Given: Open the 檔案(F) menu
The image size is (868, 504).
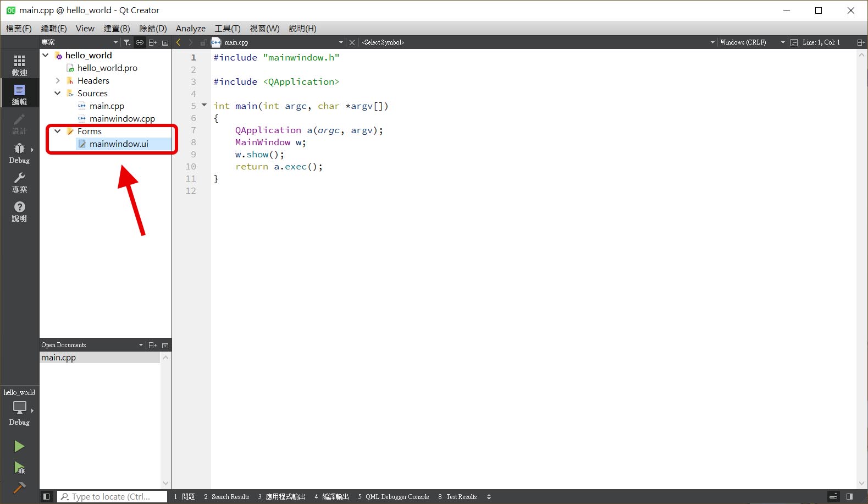Looking at the screenshot, I should [x=19, y=28].
